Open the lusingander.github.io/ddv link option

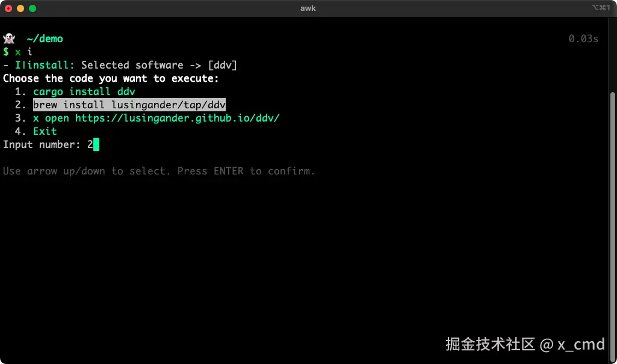coord(157,118)
